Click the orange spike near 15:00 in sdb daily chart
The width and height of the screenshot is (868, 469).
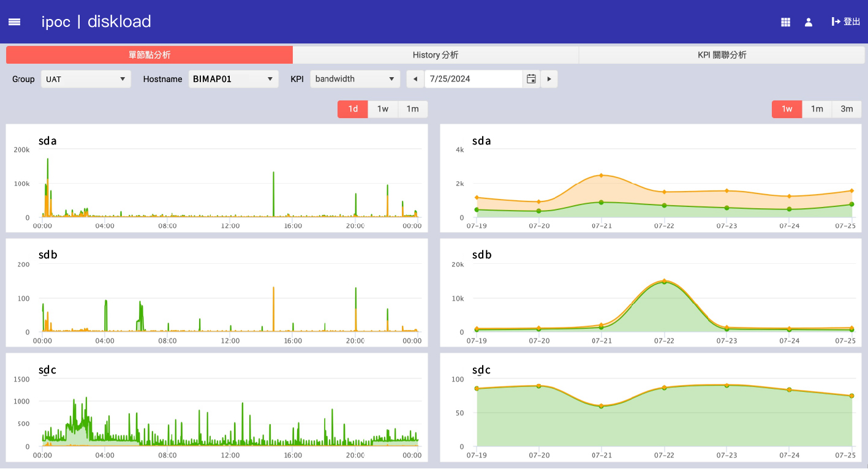(273, 309)
